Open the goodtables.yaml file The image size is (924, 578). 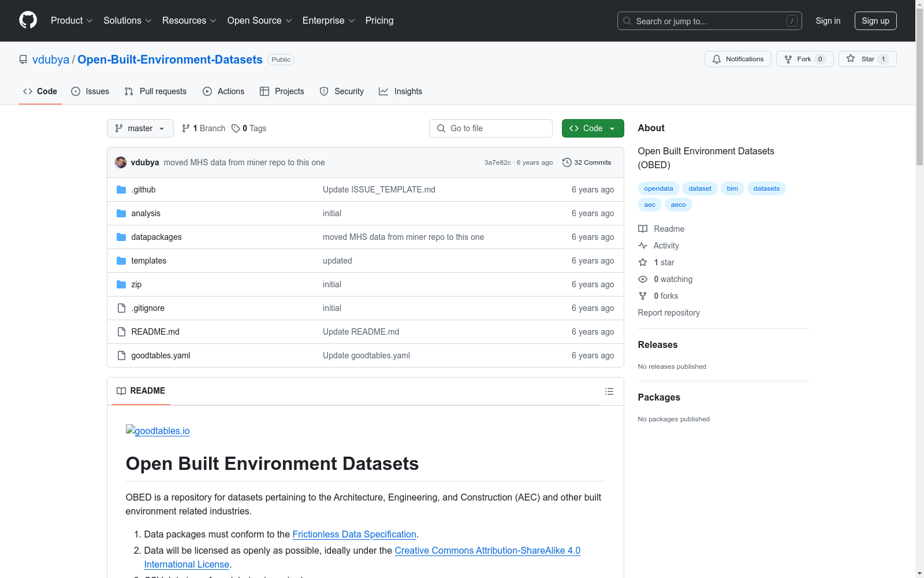click(x=161, y=355)
